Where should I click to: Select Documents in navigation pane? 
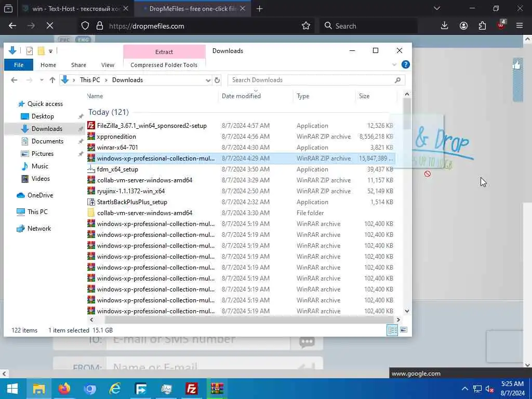pos(47,141)
